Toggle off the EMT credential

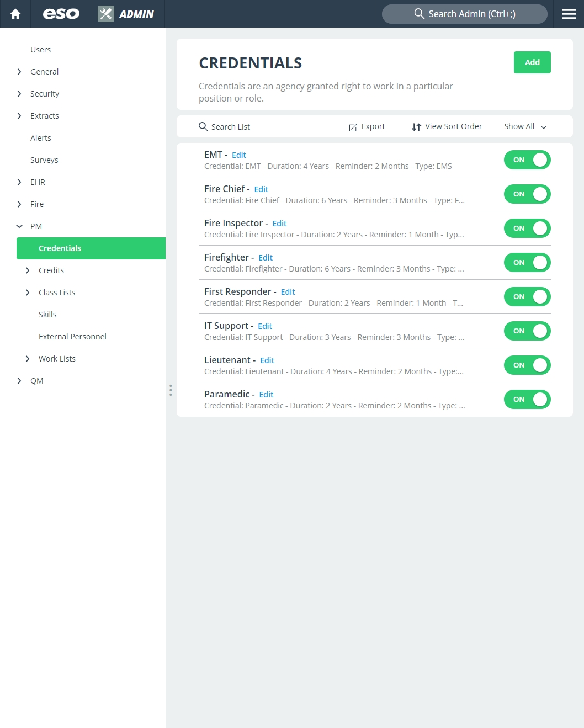point(527,160)
